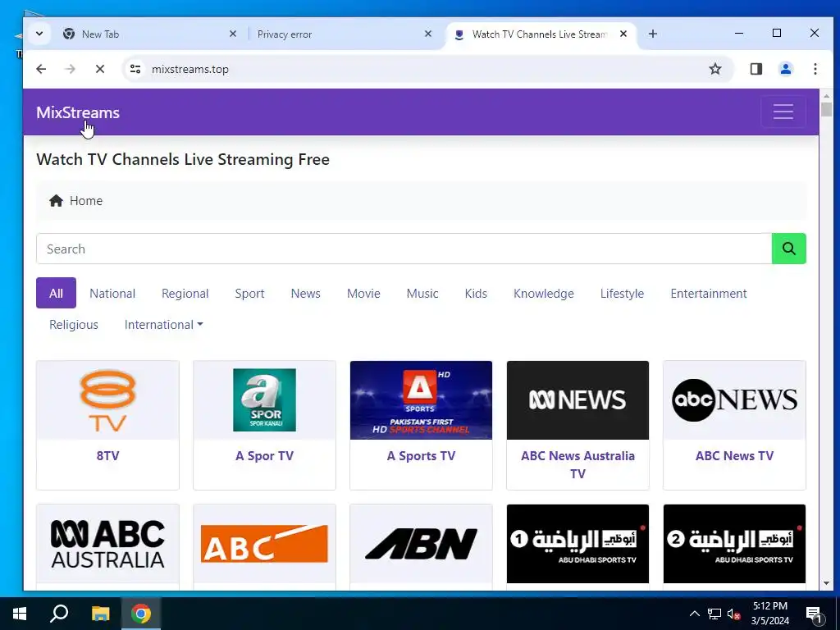Open a new browser tab
Screen dimensions: 840x630
(652, 34)
